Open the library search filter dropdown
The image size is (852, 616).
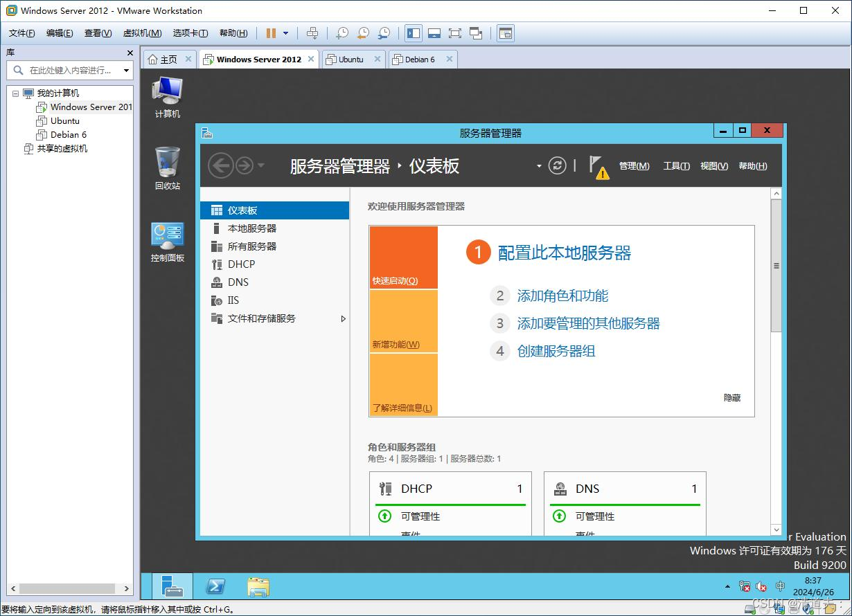click(126, 70)
